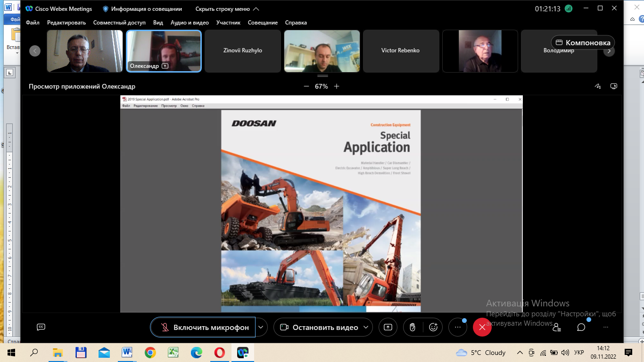The width and height of the screenshot is (644, 362).
Task: Click Остановить видео
Action: point(318,327)
